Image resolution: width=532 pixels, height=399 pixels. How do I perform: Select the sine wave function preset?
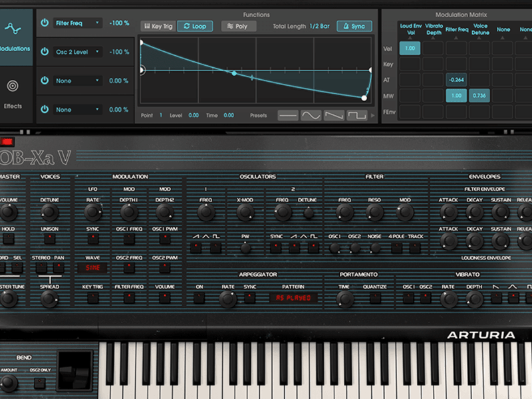coord(311,115)
